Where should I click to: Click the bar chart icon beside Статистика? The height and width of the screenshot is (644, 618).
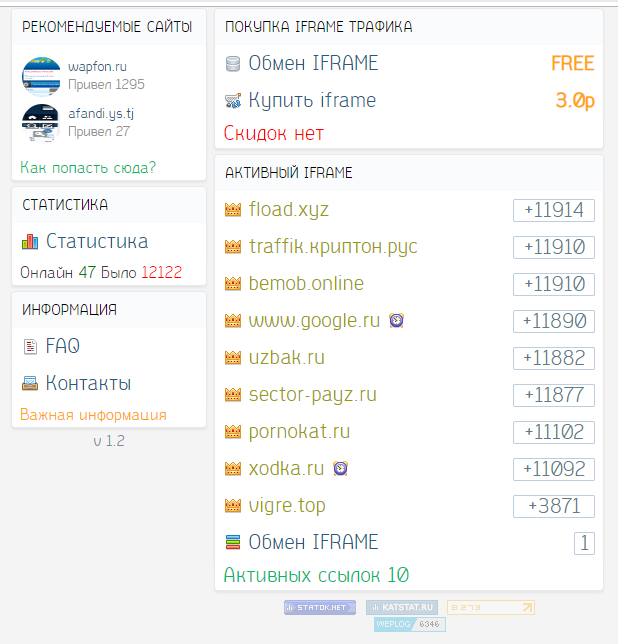[x=29, y=242]
